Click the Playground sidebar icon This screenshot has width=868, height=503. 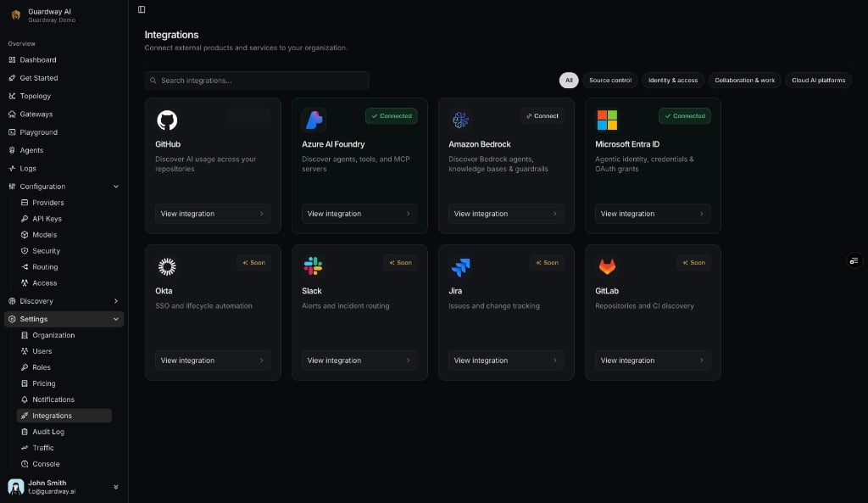12,132
